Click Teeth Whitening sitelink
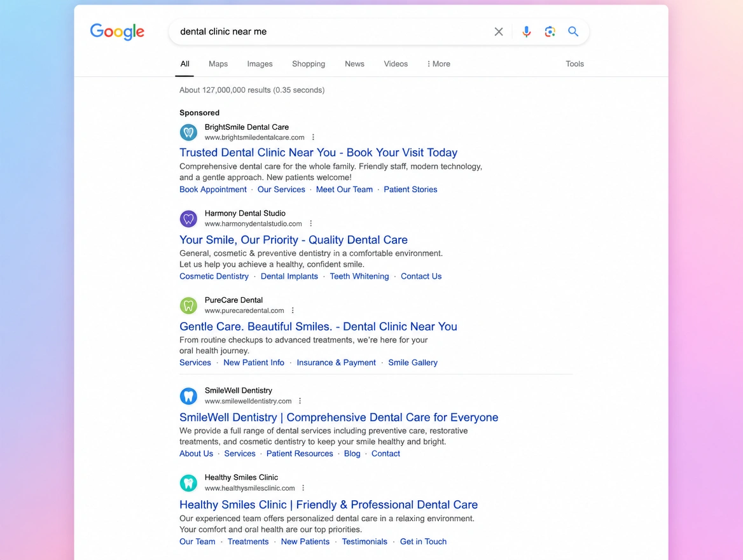The height and width of the screenshot is (560, 743). (x=359, y=276)
